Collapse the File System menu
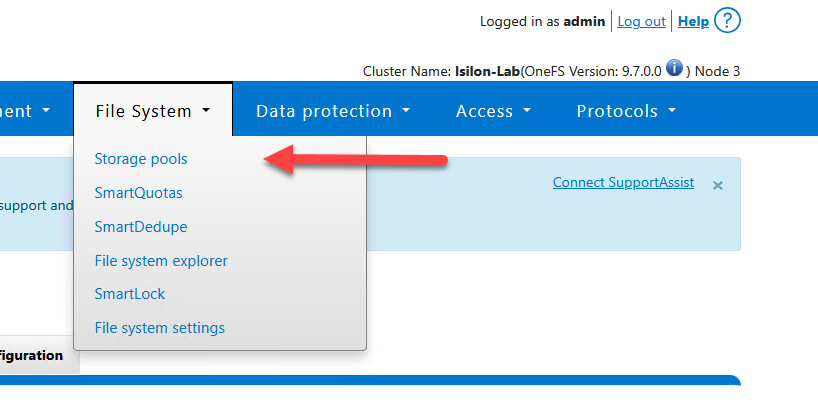The height and width of the screenshot is (403, 818). coord(153,111)
